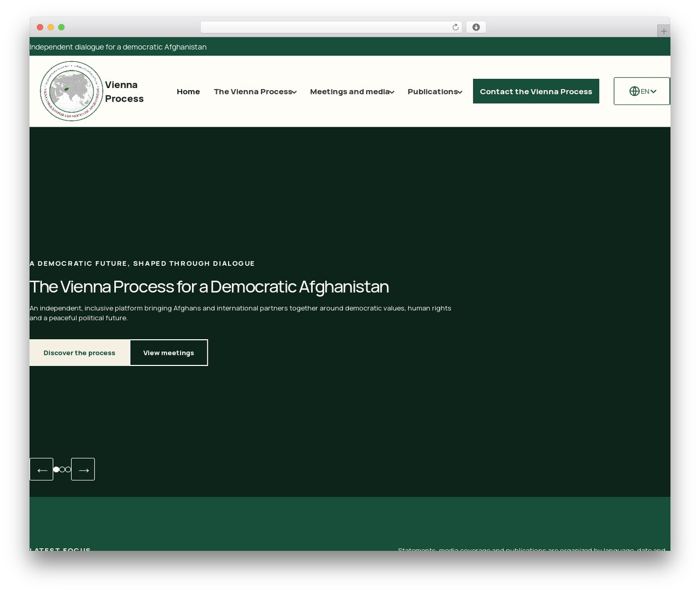
Task: Click text A Democratic Future, Shaped Through Dialogue
Action: 142,264
